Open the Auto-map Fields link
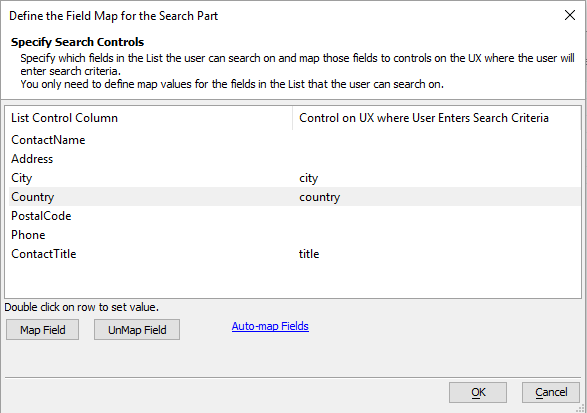This screenshot has width=587, height=413. 270,326
